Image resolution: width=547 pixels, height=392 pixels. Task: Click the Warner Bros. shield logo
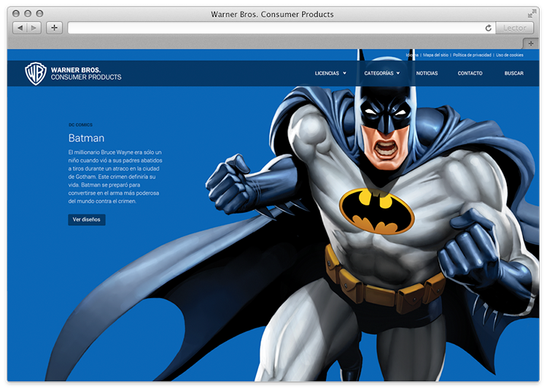click(36, 73)
